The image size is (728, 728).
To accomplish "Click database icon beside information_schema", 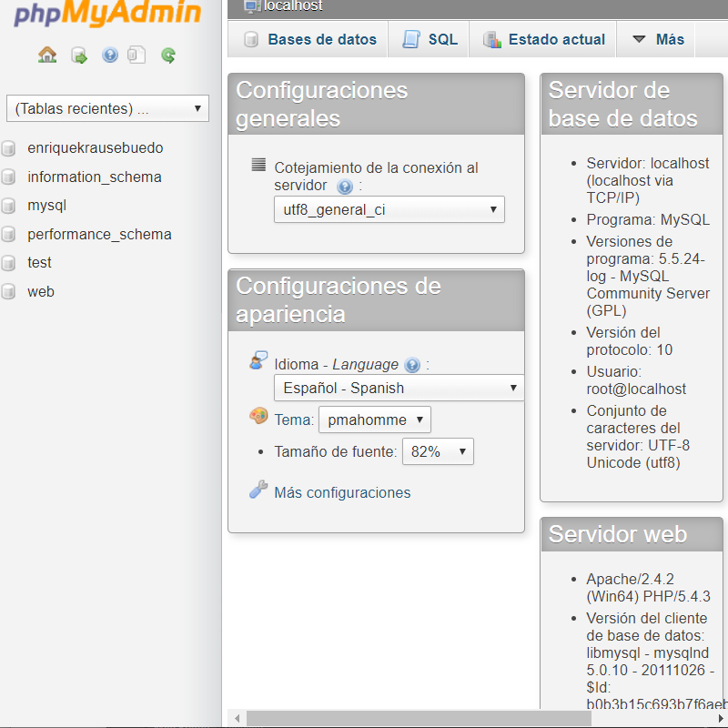I will tap(8, 177).
